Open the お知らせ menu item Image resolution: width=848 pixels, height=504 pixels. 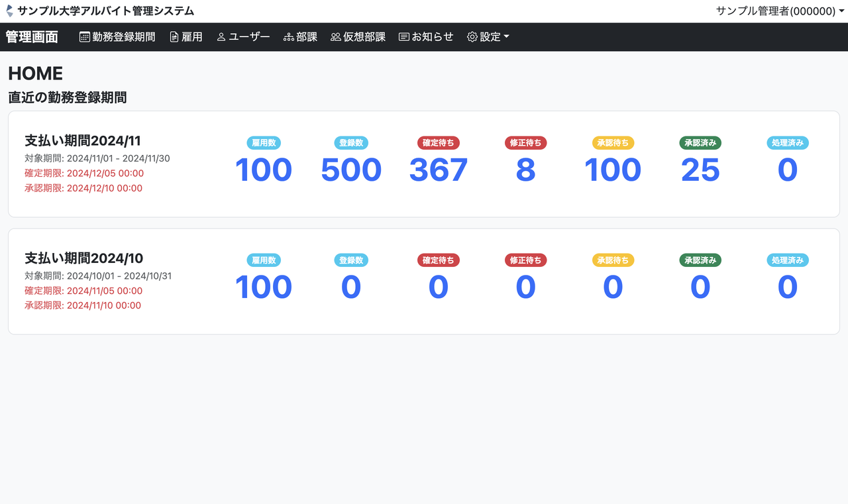(426, 37)
